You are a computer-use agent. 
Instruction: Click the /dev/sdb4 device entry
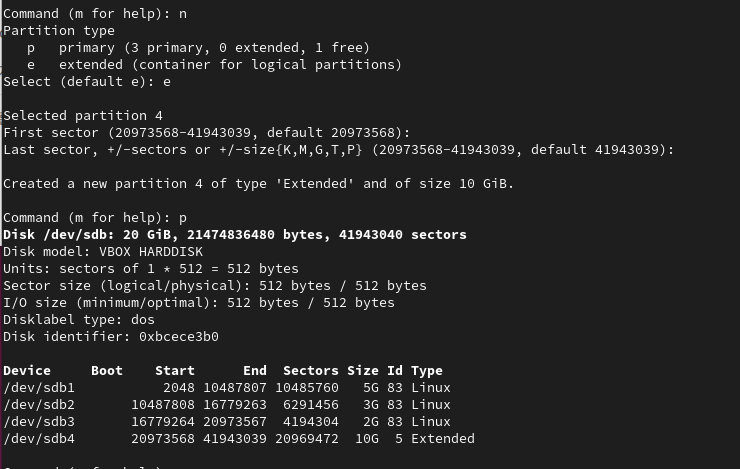click(39, 438)
